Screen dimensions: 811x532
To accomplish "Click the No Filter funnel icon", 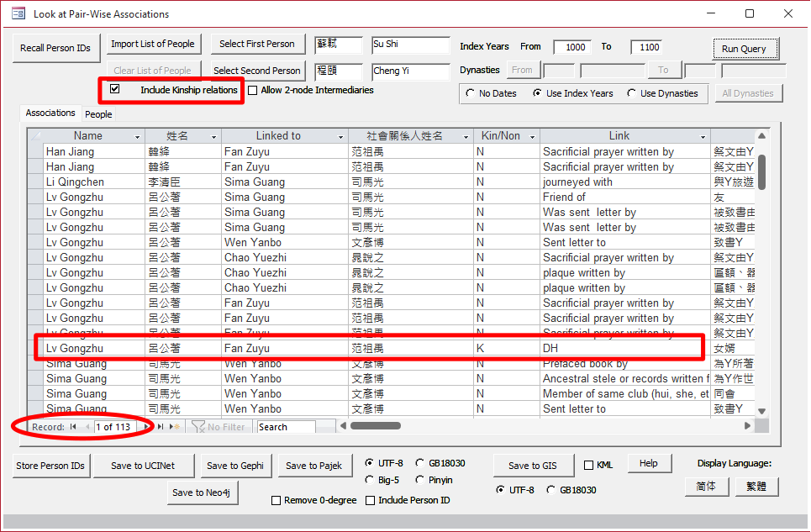I will 198,427.
